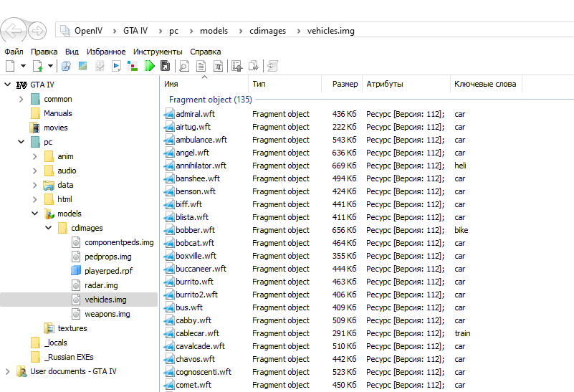Click the texture image toolbar icon

pos(82,66)
